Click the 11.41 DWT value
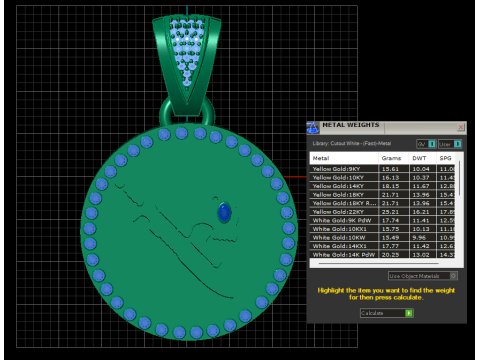 click(421, 220)
